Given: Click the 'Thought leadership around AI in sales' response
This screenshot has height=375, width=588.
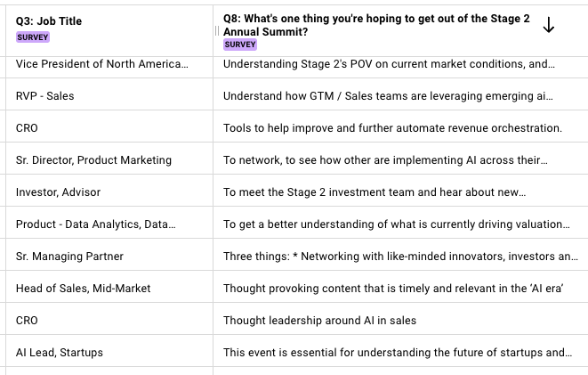Looking at the screenshot, I should click(319, 321).
